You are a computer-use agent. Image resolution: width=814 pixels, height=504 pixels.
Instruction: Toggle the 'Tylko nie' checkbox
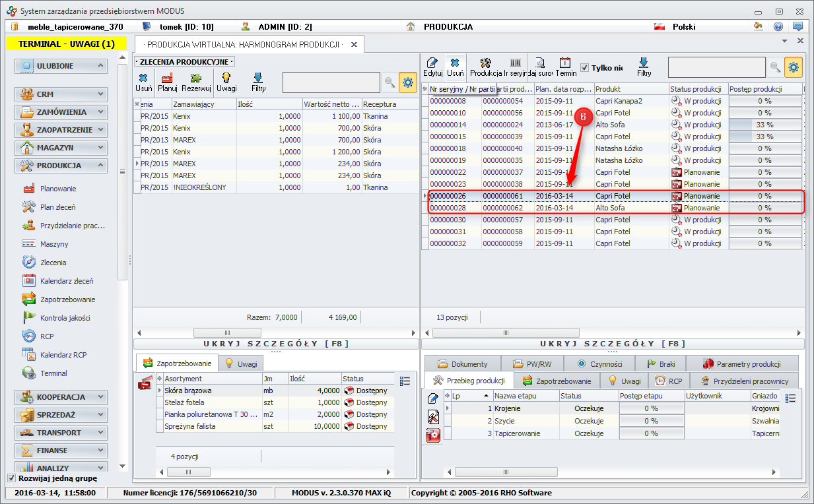coord(584,67)
